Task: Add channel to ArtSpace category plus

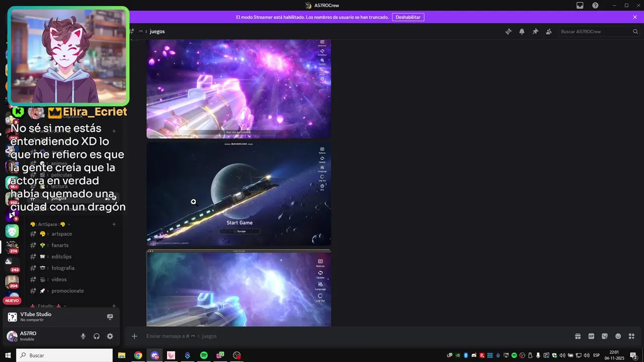Action: click(x=114, y=224)
